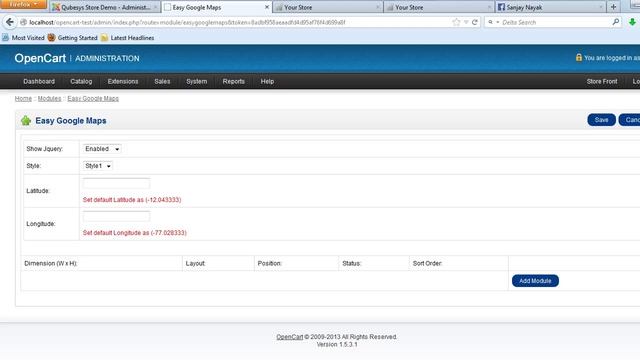Open a new browser tab

click(x=613, y=7)
